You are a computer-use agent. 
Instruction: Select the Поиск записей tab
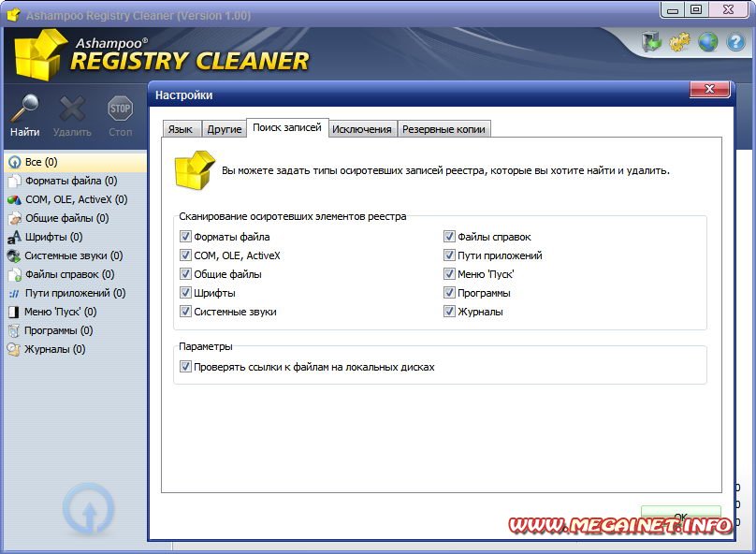click(287, 128)
